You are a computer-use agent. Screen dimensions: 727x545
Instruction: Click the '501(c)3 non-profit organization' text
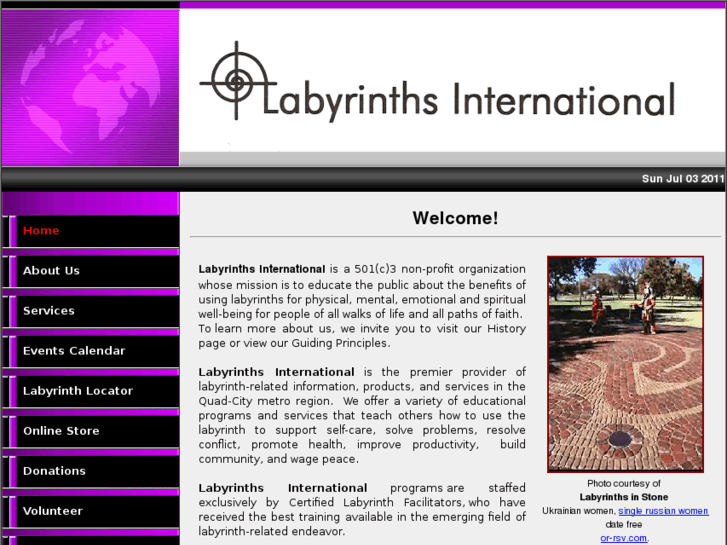coord(440,269)
